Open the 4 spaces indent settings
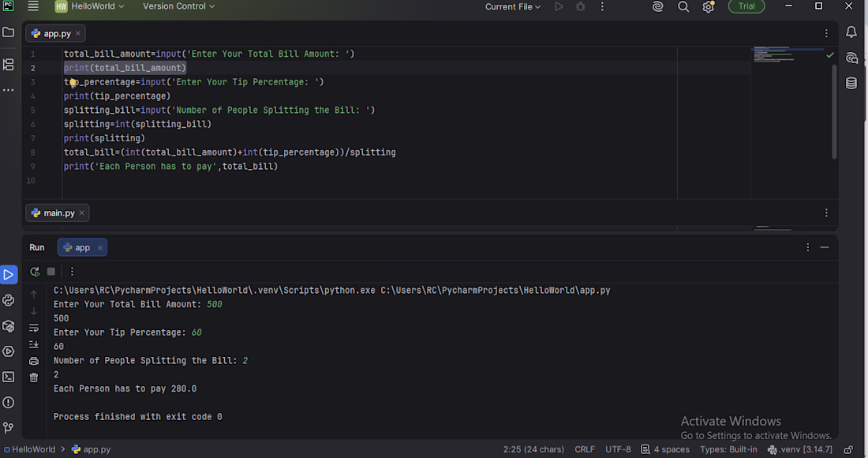This screenshot has width=868, height=458. 665,449
